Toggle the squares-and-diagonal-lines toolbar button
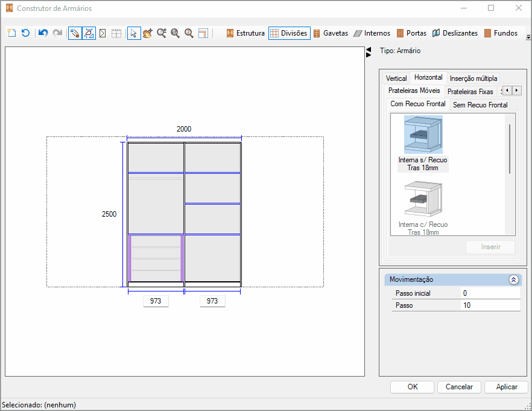This screenshot has width=532, height=411. (75, 33)
